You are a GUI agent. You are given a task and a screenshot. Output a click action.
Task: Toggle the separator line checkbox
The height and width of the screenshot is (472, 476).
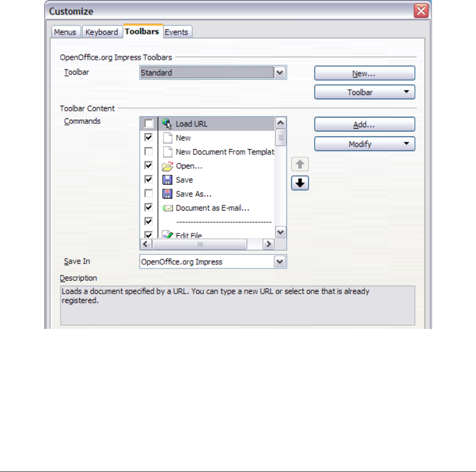pyautogui.click(x=149, y=221)
